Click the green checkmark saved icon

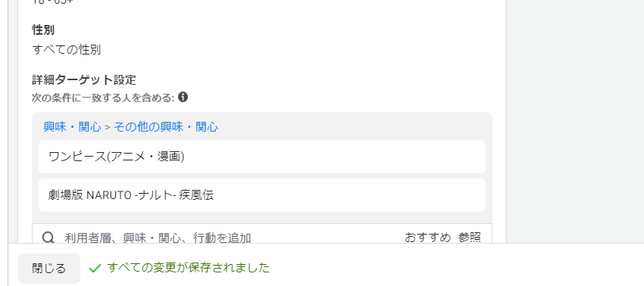[x=95, y=269]
